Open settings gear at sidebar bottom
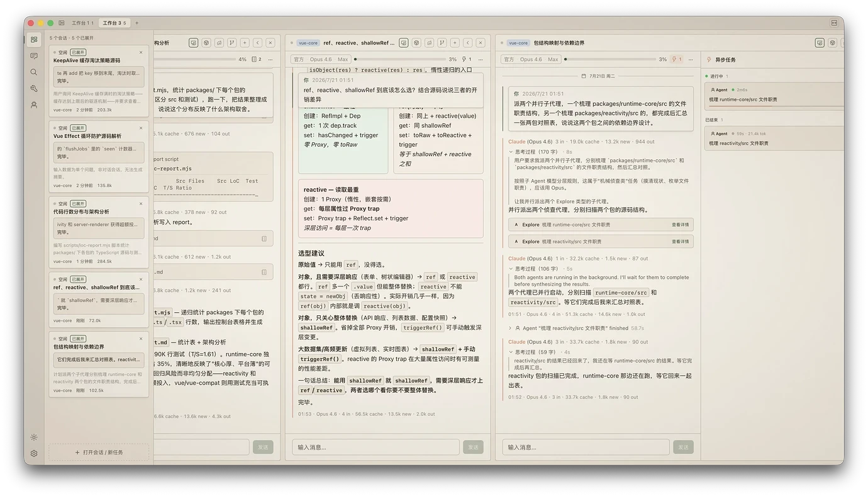 click(x=34, y=453)
